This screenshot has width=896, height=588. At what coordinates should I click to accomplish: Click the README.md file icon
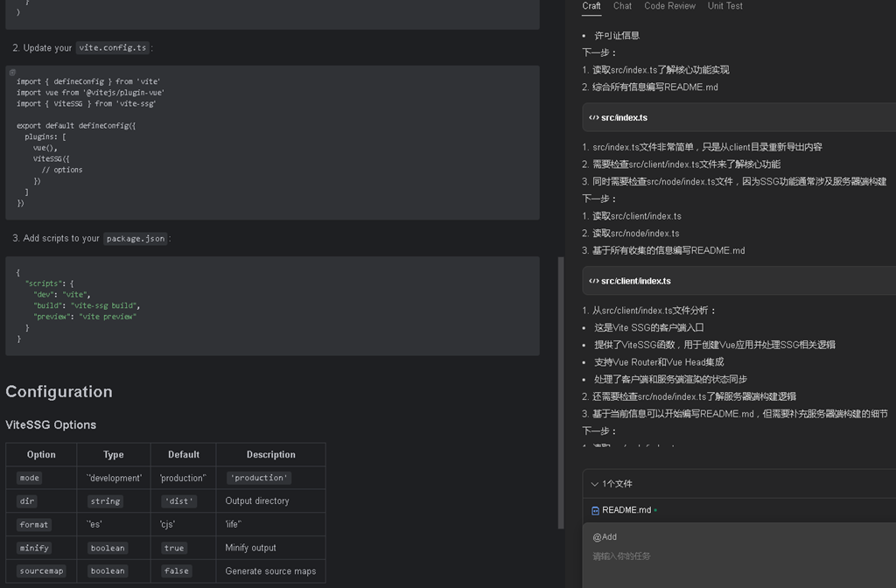point(595,510)
